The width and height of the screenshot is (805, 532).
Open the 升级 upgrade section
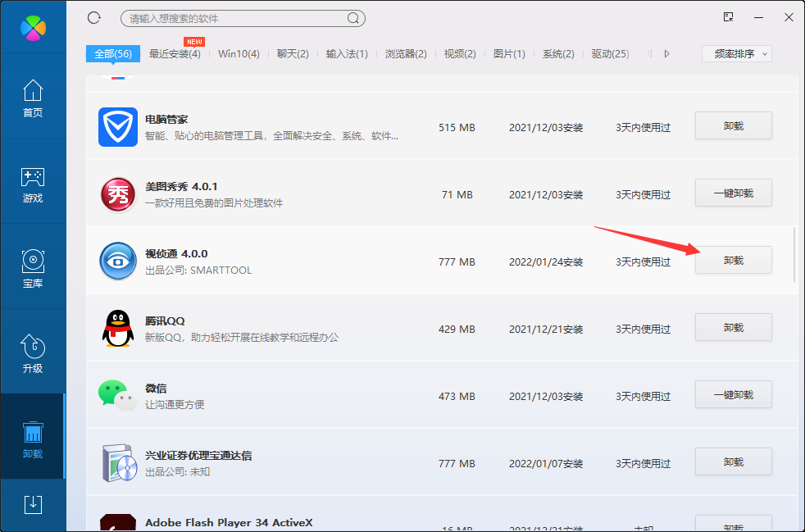coord(33,354)
